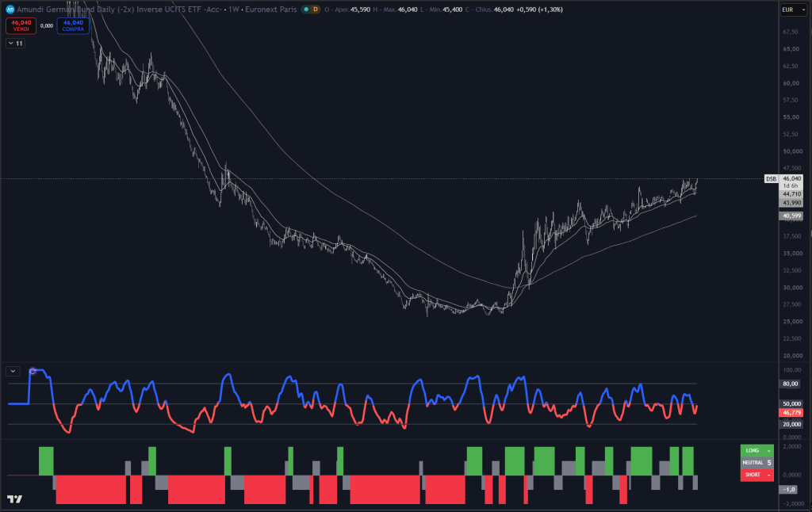Click the 1W interval label in the title
Image resolution: width=812 pixels, height=512 pixels.
click(x=234, y=10)
